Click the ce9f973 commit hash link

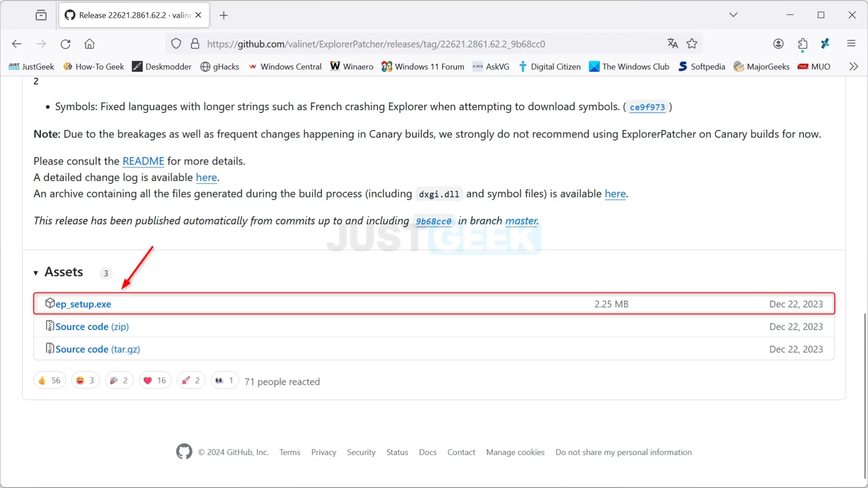point(647,107)
